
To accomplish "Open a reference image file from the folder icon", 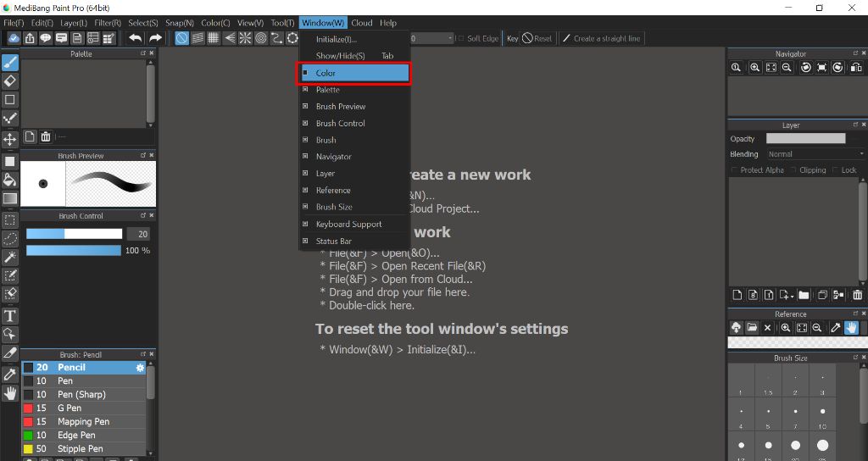I will pyautogui.click(x=752, y=328).
